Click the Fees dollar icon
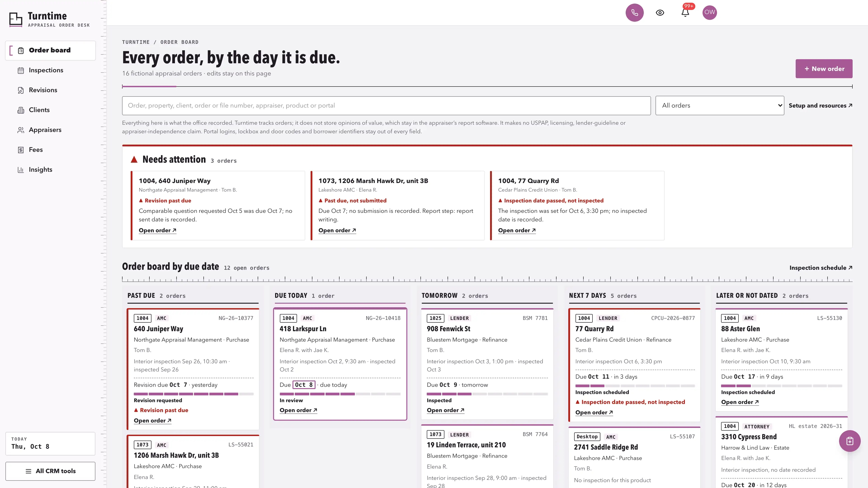This screenshot has width=868, height=488. [21, 150]
